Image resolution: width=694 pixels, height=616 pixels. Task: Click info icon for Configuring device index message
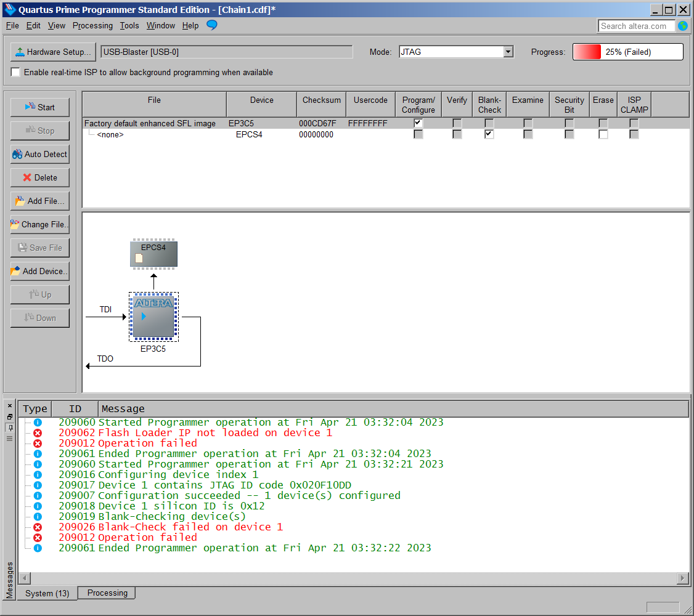point(38,475)
